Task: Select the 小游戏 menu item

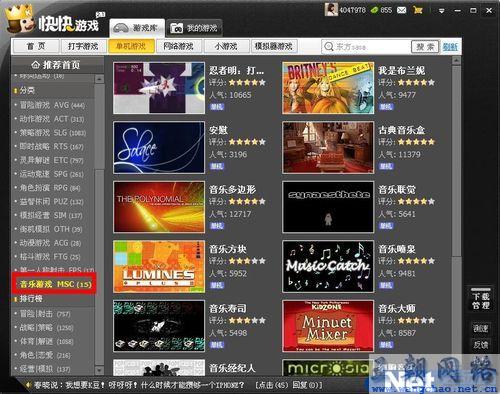Action: (226, 46)
